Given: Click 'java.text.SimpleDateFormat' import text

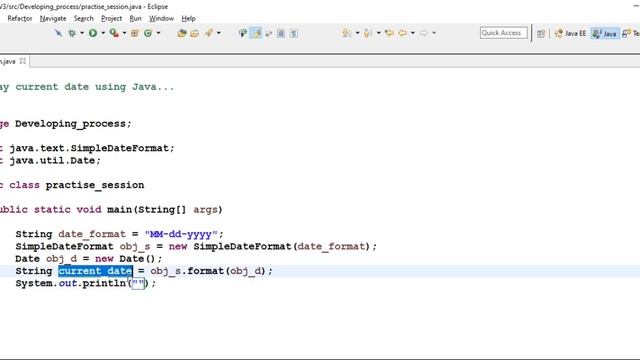Looking at the screenshot, I should pos(89,148).
